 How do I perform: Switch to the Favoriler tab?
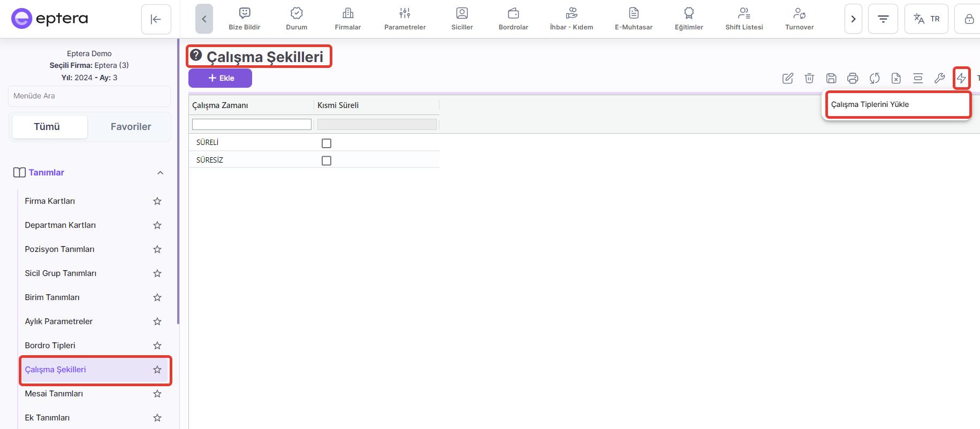pos(131,127)
